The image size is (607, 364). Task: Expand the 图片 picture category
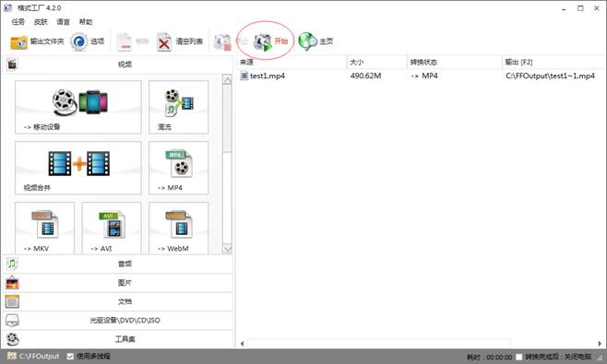[x=118, y=283]
